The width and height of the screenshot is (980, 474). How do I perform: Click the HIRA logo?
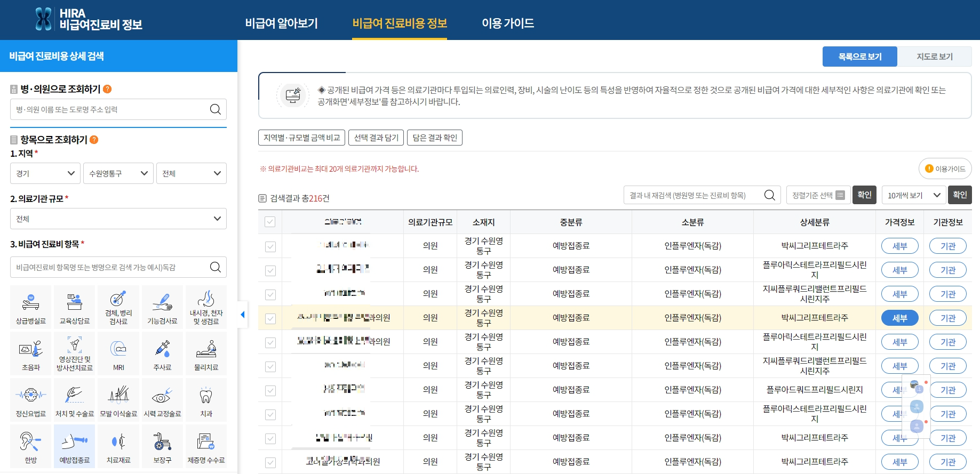tap(89, 19)
